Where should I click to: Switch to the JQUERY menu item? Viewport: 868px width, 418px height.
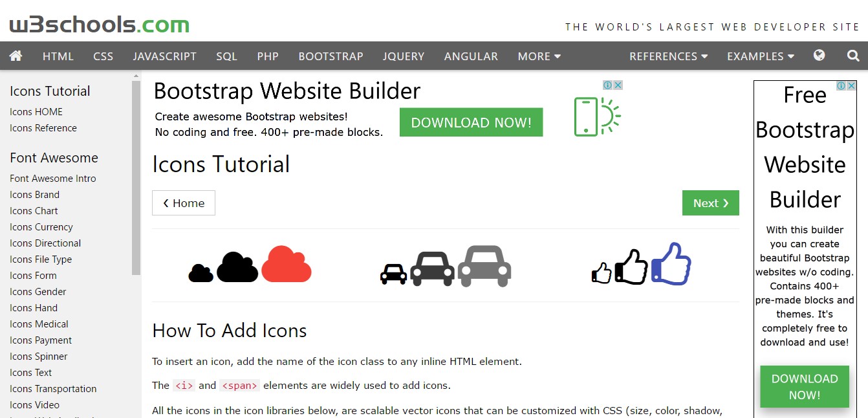coord(403,56)
